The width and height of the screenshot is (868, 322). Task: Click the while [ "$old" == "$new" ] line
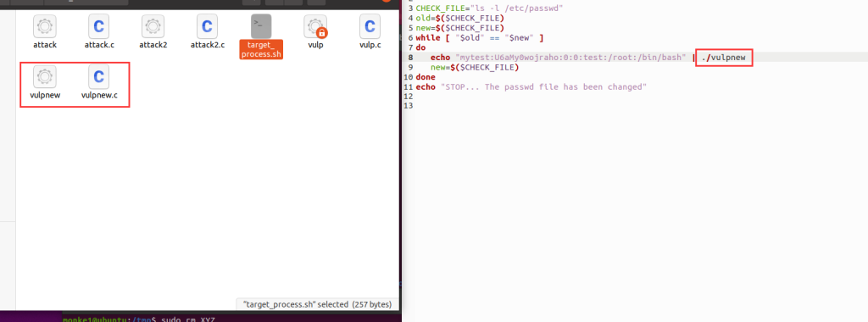[480, 37]
